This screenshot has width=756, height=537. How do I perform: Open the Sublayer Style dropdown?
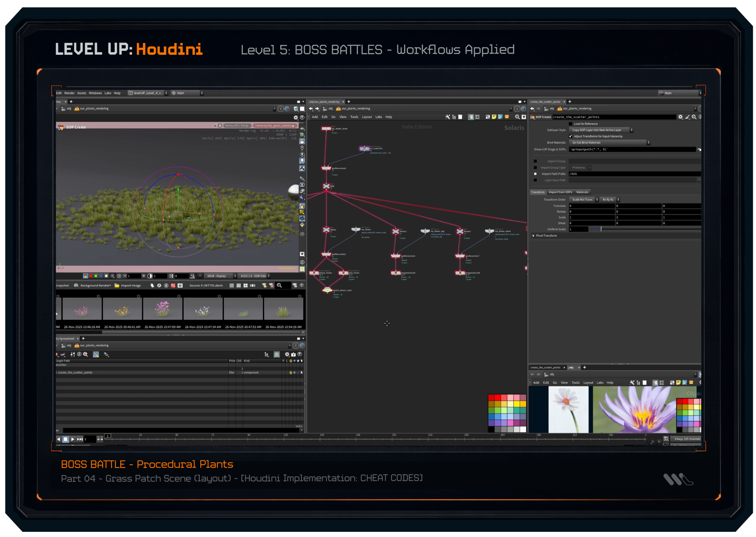[x=601, y=130]
